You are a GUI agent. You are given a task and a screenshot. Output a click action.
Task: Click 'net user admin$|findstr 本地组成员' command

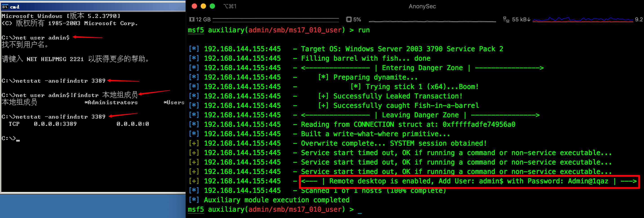click(76, 95)
